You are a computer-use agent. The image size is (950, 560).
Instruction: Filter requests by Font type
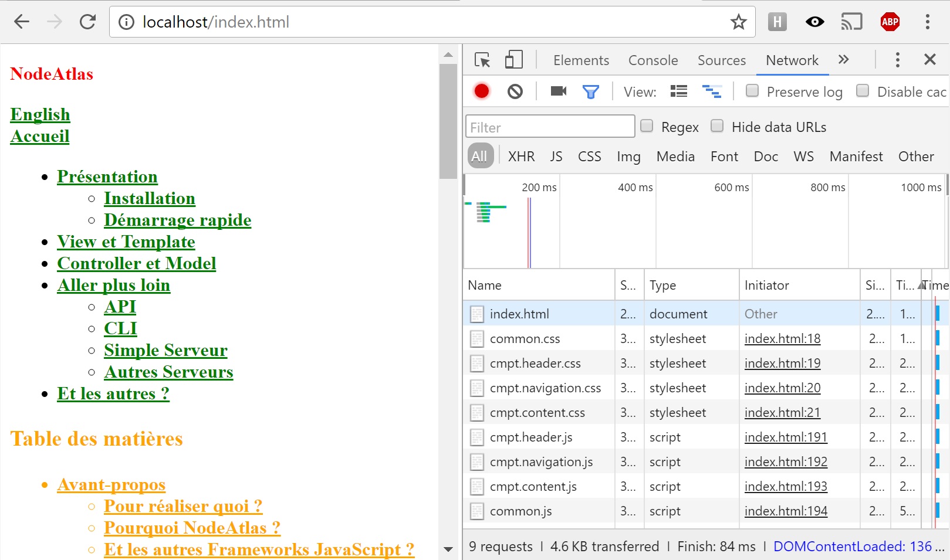[724, 157]
